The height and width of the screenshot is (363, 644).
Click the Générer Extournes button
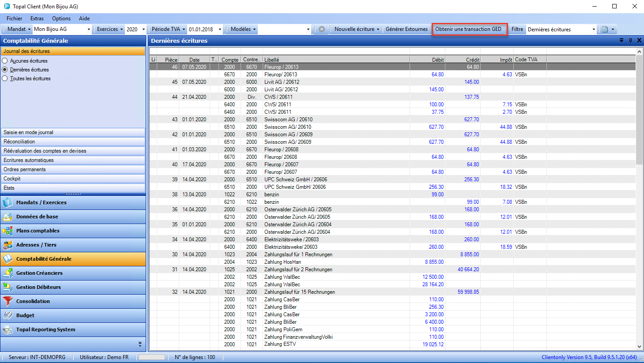407,29
